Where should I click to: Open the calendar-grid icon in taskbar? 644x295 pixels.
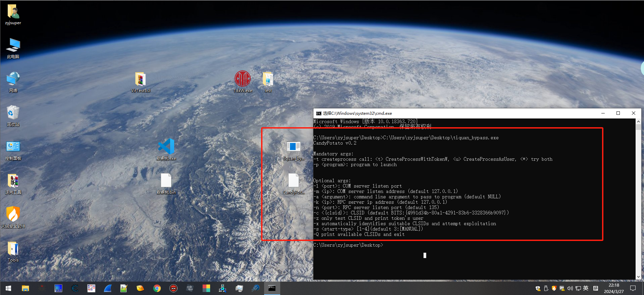tap(91, 288)
